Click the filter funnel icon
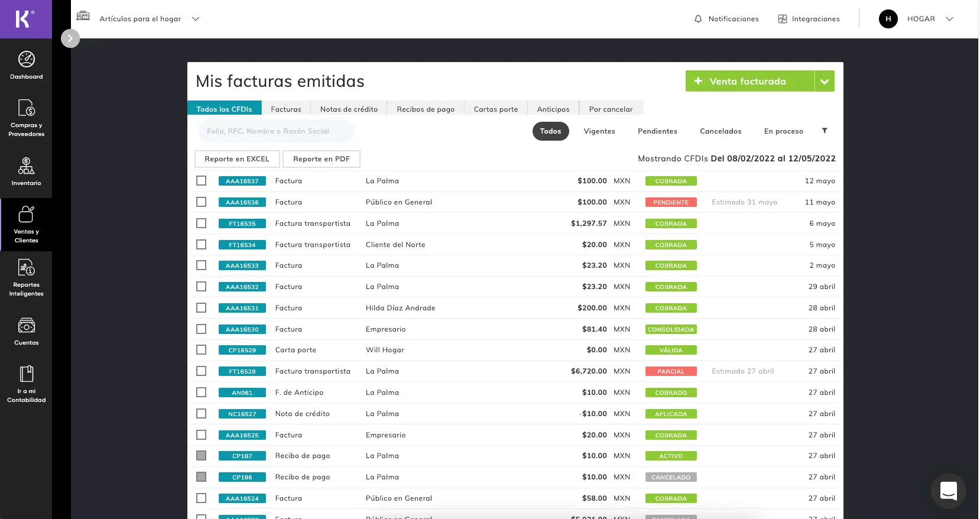The width and height of the screenshot is (980, 519). pyautogui.click(x=825, y=131)
